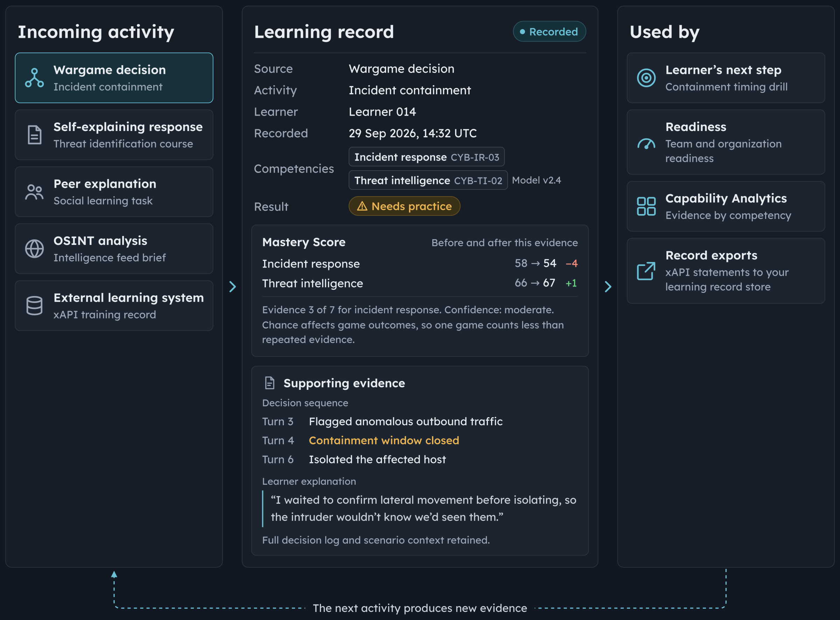Click the Threat intelligence score 66 → 67
840x620 pixels.
(x=535, y=283)
